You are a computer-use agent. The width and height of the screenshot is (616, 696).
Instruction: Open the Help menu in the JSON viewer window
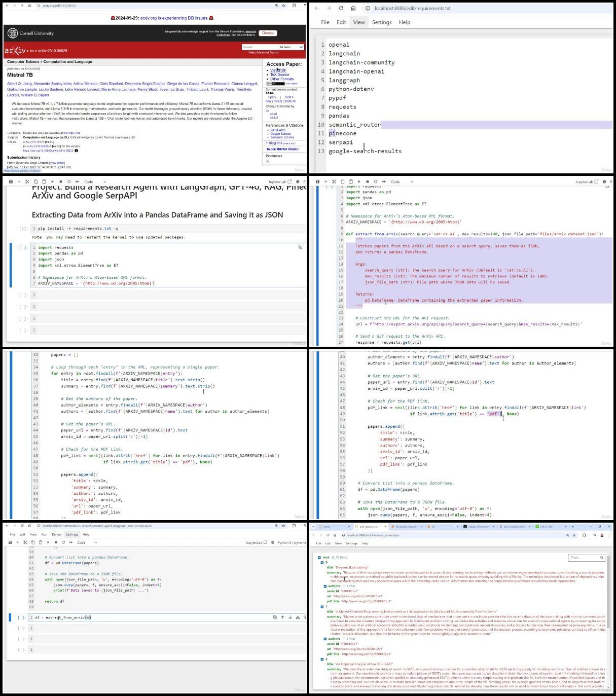click(365, 543)
